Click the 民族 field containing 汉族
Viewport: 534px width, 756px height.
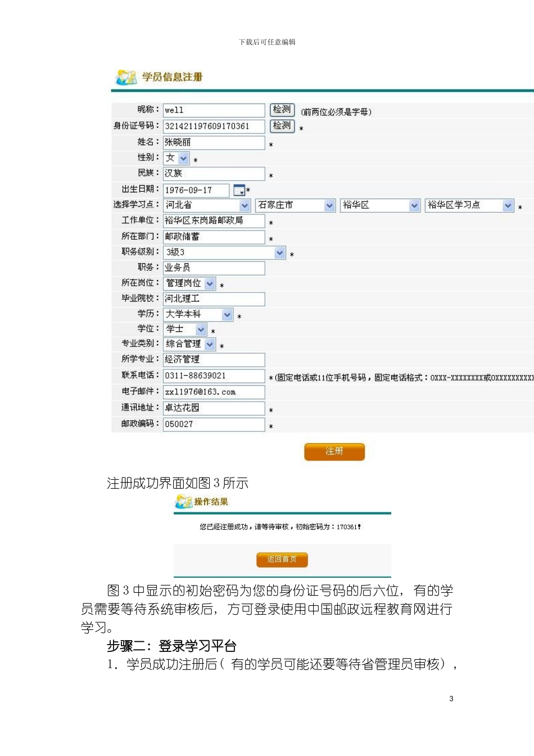pos(214,173)
